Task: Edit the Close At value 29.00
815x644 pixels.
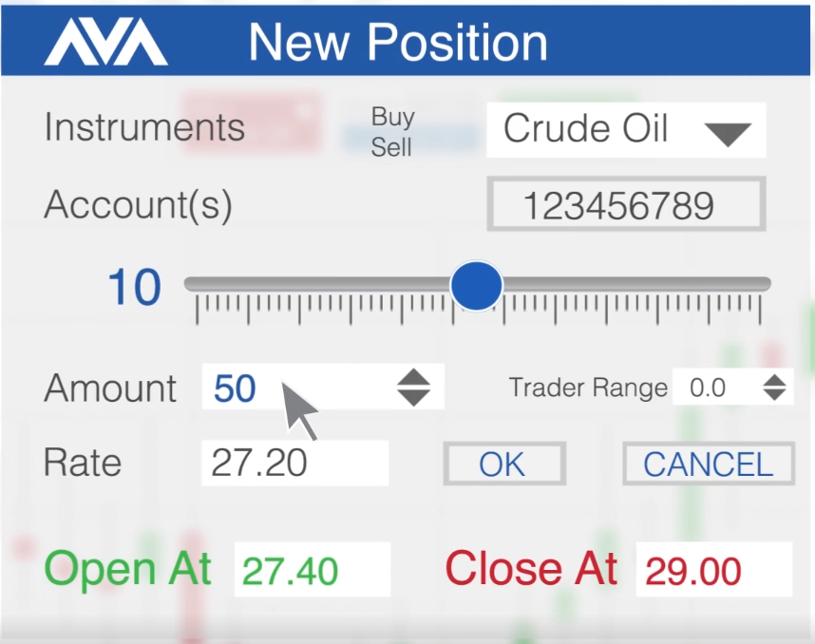Action: [x=714, y=570]
